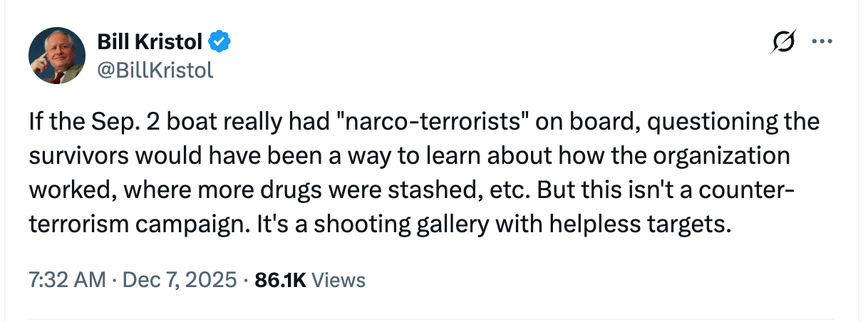Image resolution: width=868 pixels, height=322 pixels.
Task: Click the 86.1K view count number
Action: tap(280, 280)
